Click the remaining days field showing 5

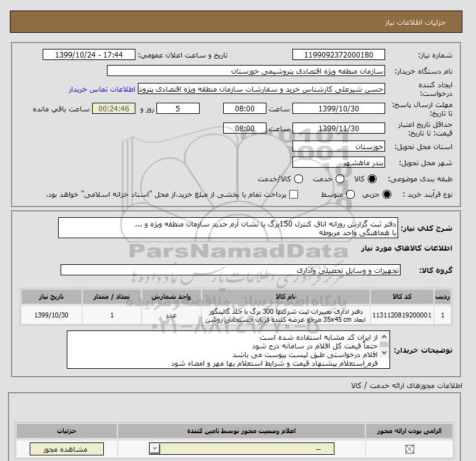[178, 108]
